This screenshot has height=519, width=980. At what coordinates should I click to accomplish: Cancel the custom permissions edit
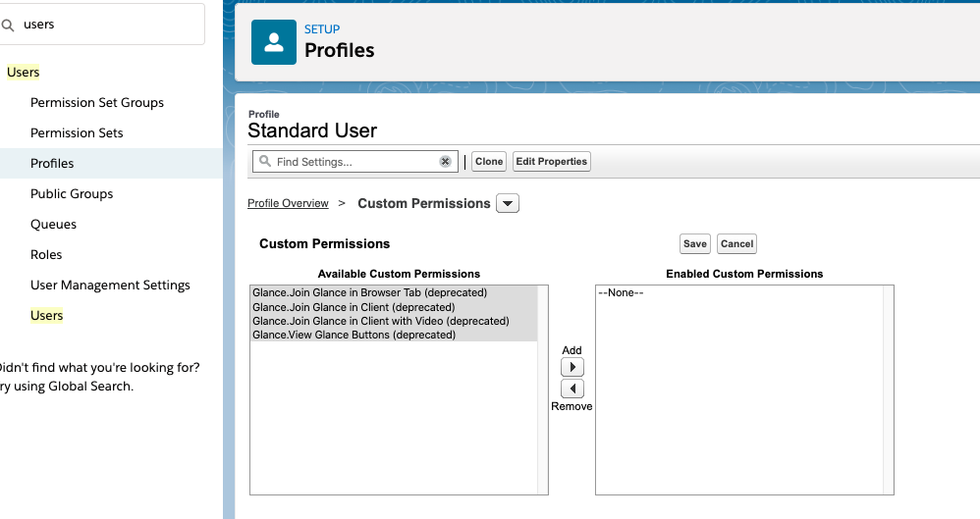pyautogui.click(x=736, y=244)
